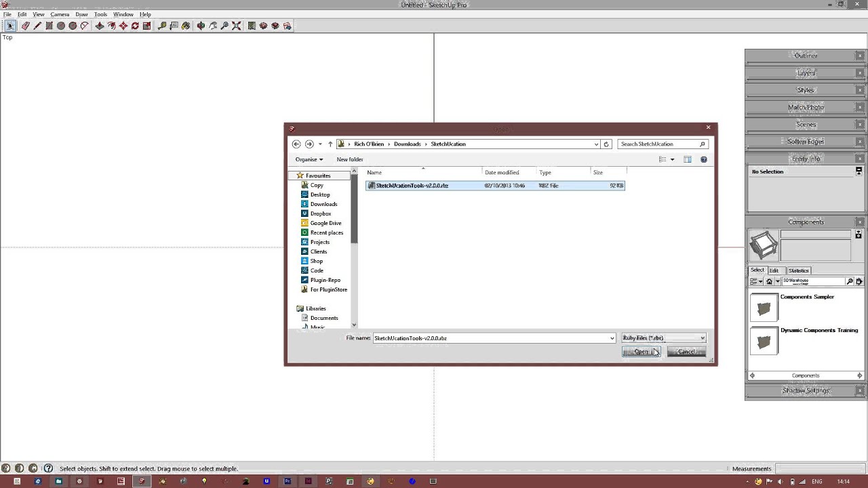Click the Cancel button
Image resolution: width=868 pixels, height=488 pixels.
(x=686, y=352)
